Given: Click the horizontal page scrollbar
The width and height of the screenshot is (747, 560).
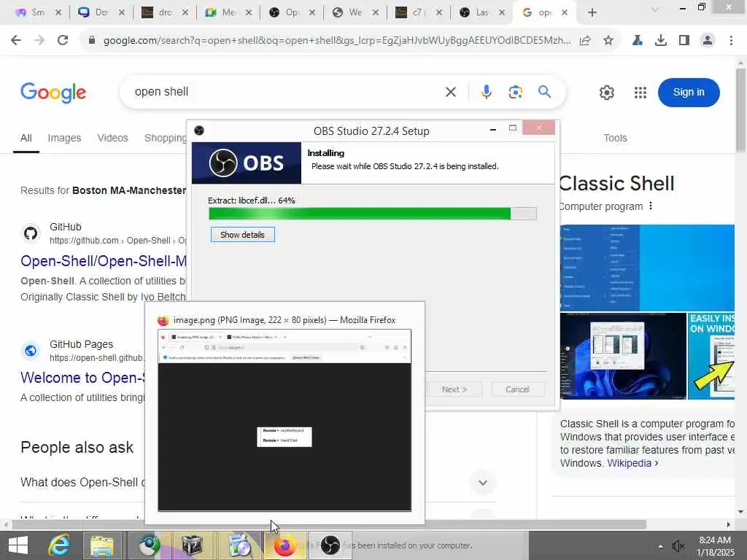Looking at the screenshot, I should coord(329,524).
